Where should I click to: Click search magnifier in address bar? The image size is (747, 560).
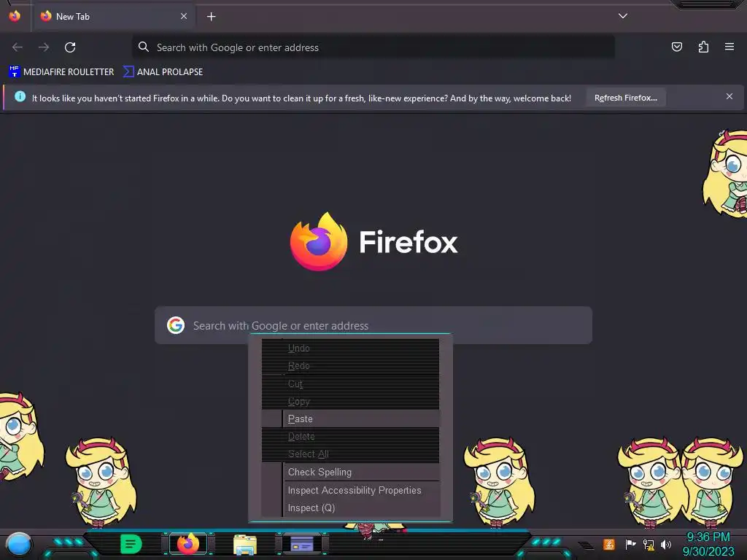tap(144, 47)
